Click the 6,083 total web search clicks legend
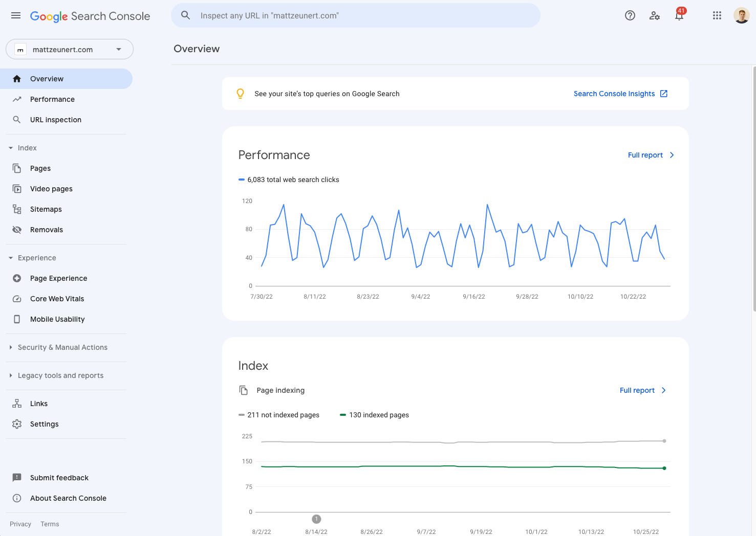This screenshot has height=536, width=756. [x=289, y=180]
